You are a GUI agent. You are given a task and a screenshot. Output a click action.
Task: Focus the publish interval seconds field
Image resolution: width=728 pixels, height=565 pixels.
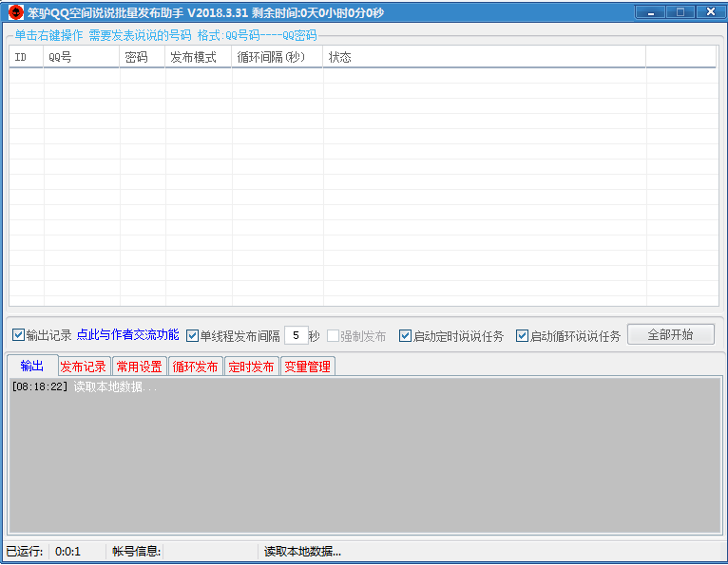(297, 335)
